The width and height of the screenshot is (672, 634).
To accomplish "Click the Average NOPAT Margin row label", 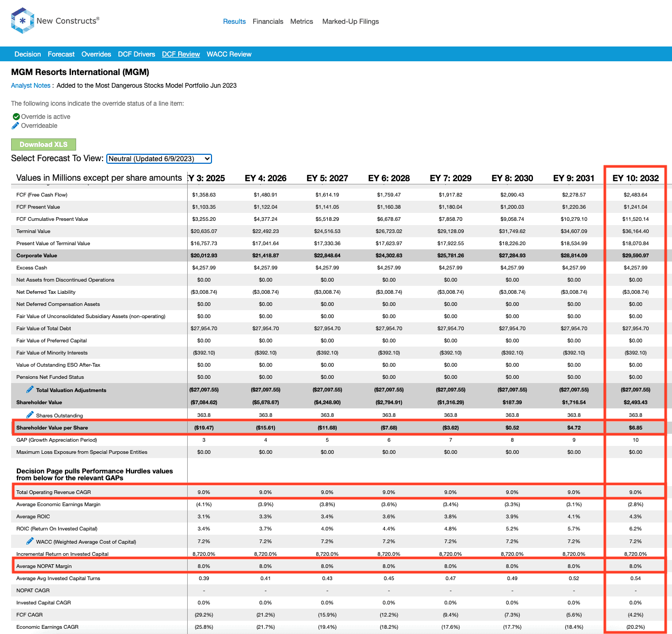I will click(x=44, y=566).
